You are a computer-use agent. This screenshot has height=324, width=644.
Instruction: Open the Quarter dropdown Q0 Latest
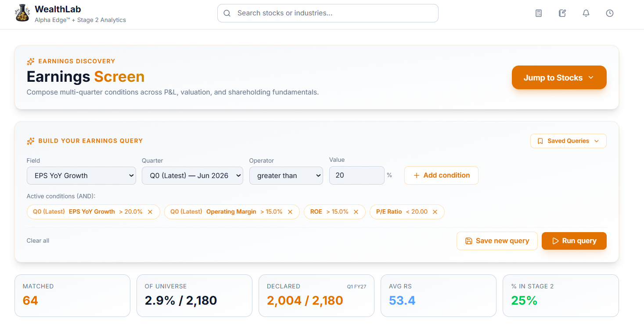click(x=192, y=175)
